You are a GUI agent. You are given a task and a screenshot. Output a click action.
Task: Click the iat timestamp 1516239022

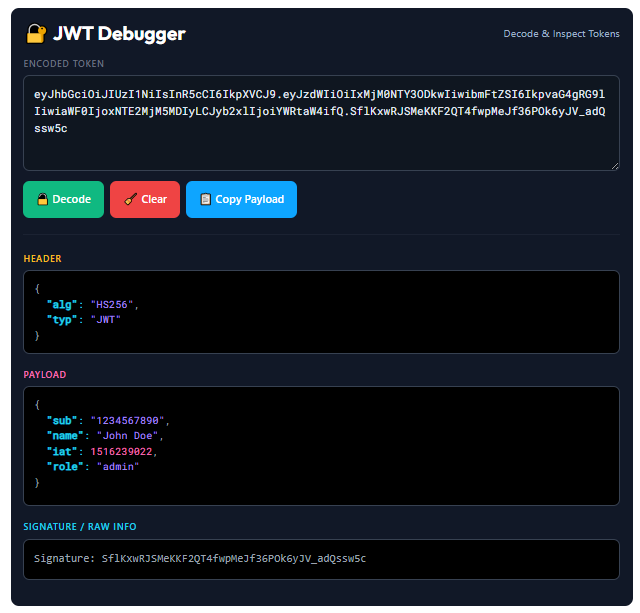pyautogui.click(x=123, y=451)
